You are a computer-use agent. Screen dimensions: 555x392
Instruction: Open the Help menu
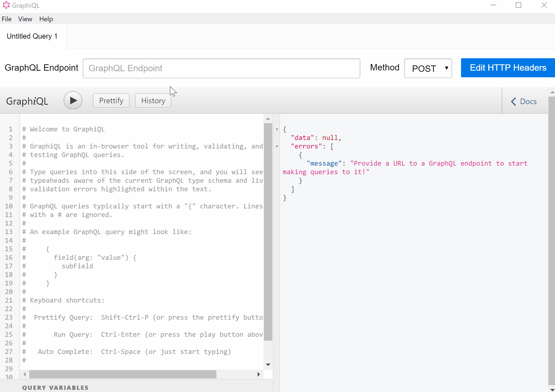[x=46, y=19]
